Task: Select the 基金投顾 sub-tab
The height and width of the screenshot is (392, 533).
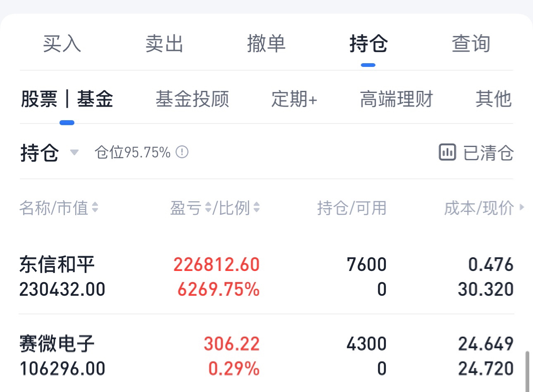Action: click(192, 99)
